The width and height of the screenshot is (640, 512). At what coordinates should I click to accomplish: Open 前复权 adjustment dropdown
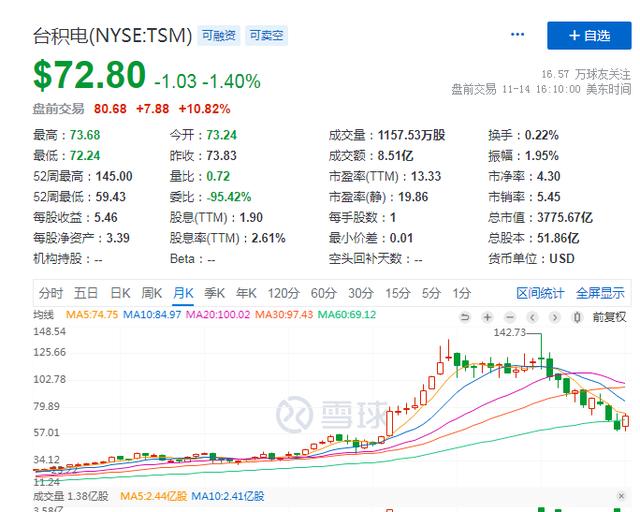(609, 317)
